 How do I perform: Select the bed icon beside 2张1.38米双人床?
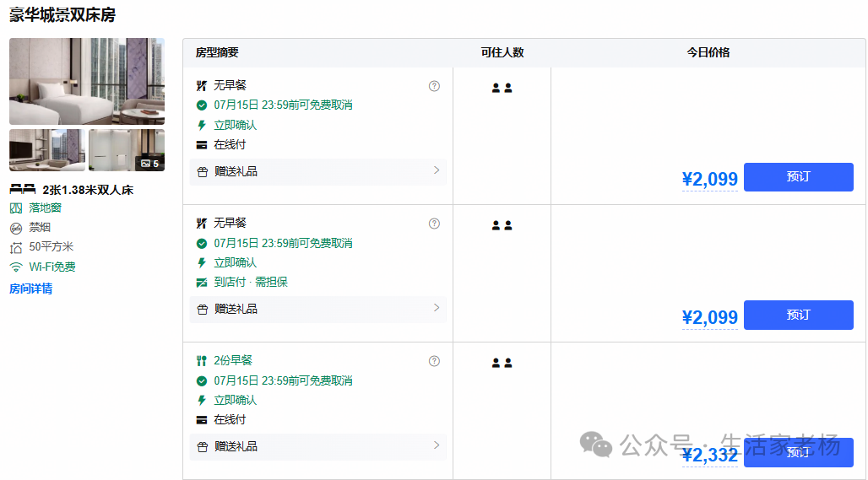23,190
